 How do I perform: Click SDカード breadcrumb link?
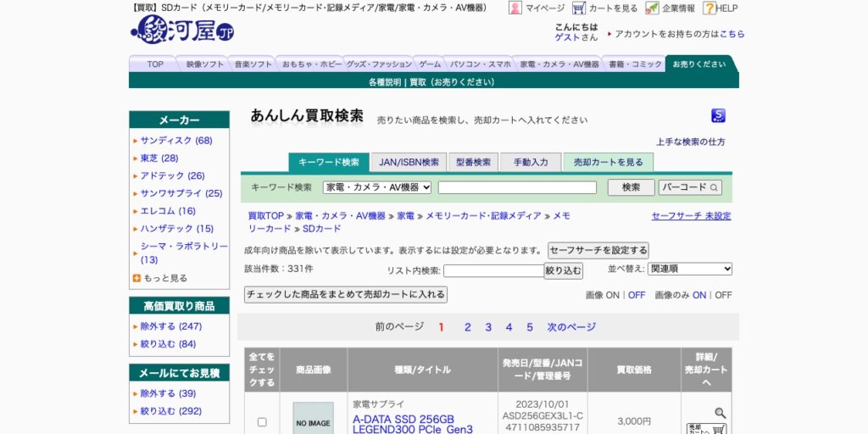(321, 229)
